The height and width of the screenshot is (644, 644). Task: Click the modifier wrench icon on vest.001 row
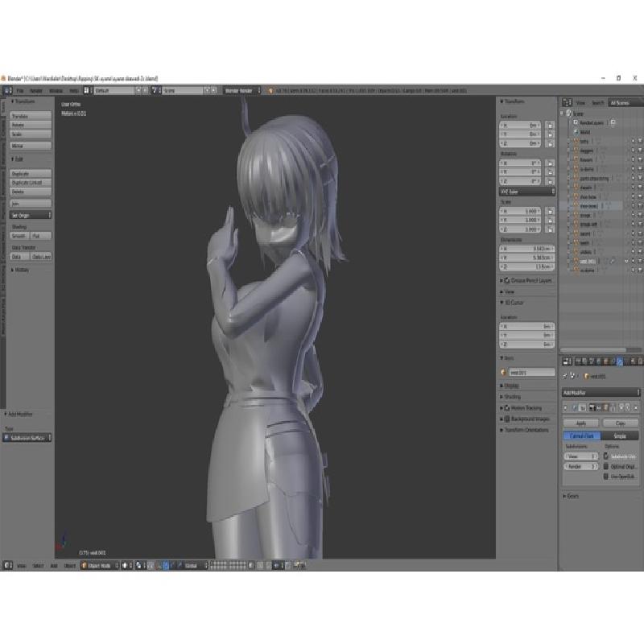pos(613,261)
